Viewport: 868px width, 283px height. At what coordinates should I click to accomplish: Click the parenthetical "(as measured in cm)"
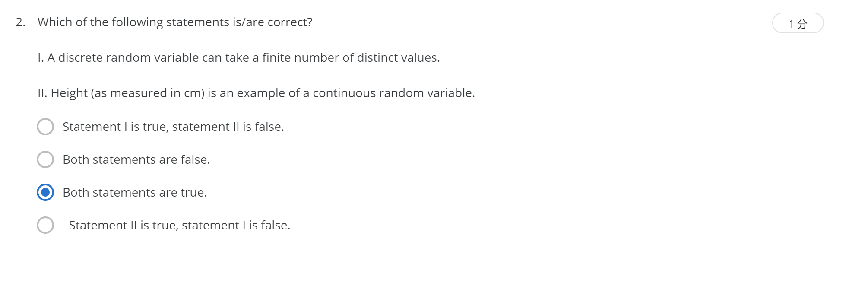coord(148,93)
